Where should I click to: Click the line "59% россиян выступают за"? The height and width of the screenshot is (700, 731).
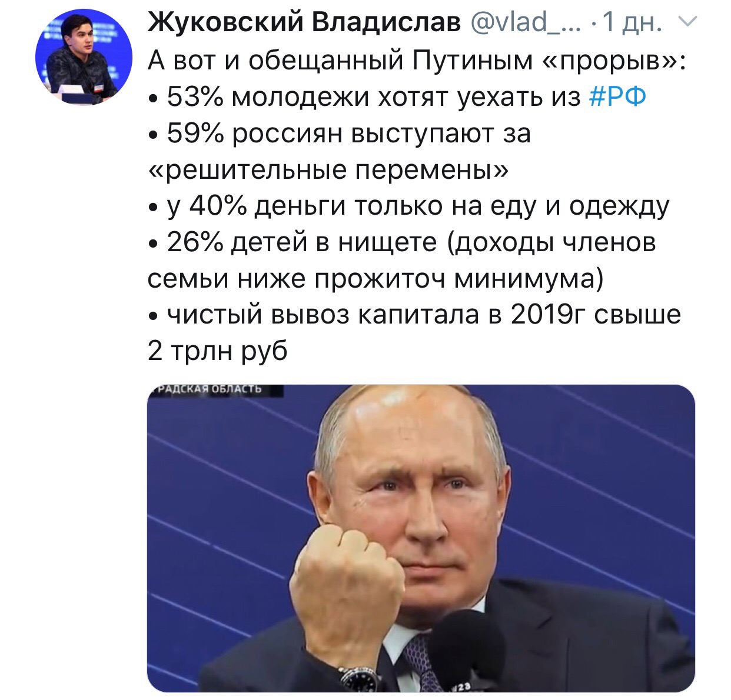tap(348, 132)
